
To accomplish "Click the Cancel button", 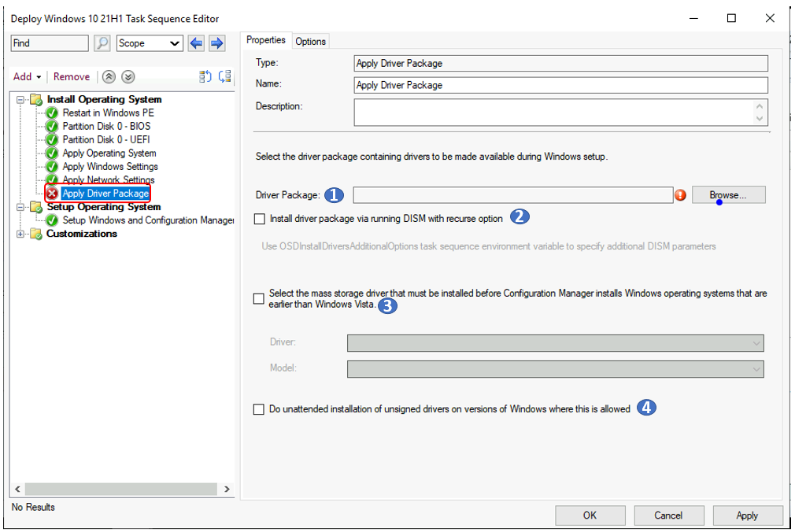I will click(668, 515).
